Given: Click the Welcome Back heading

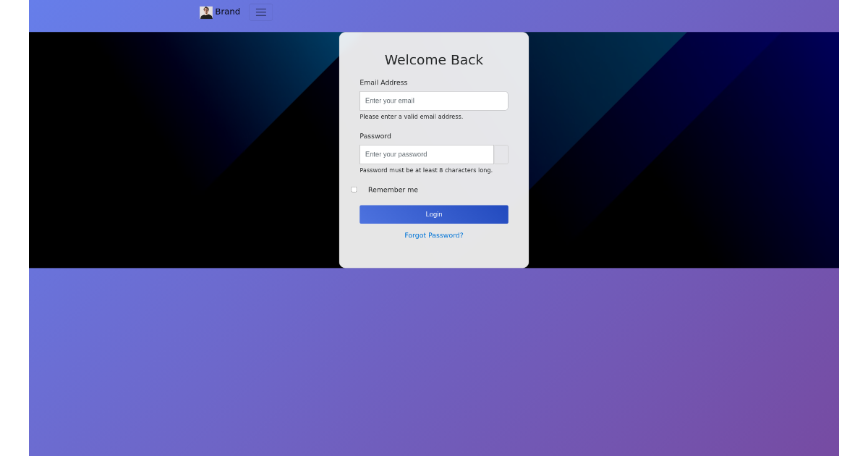Looking at the screenshot, I should click(433, 60).
